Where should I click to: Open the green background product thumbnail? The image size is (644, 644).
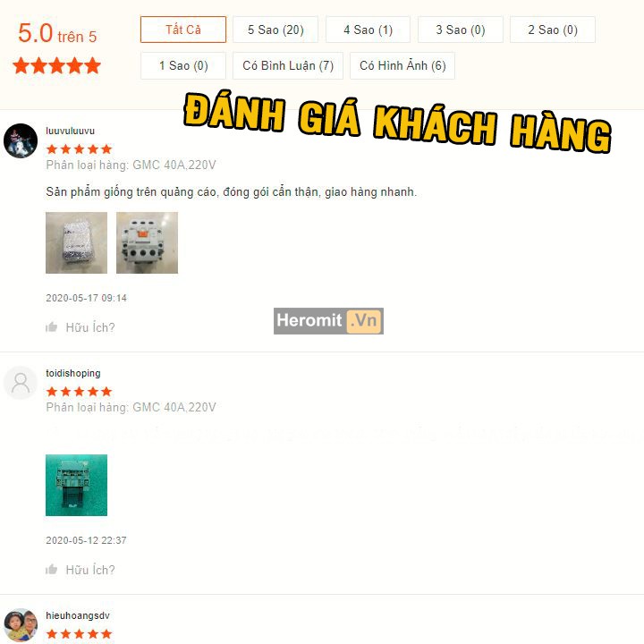[76, 485]
